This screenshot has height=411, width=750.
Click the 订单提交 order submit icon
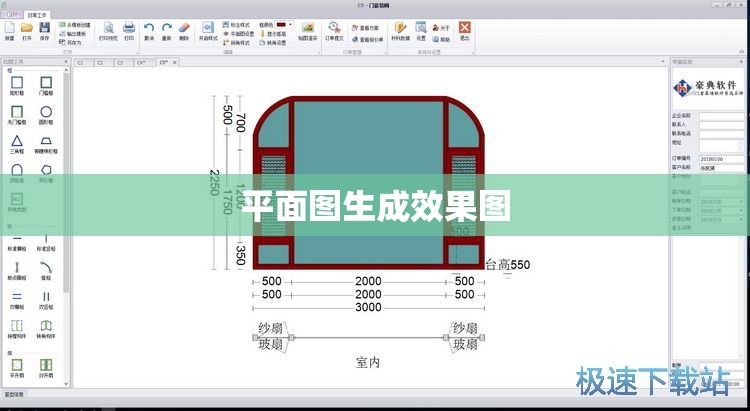point(334,31)
